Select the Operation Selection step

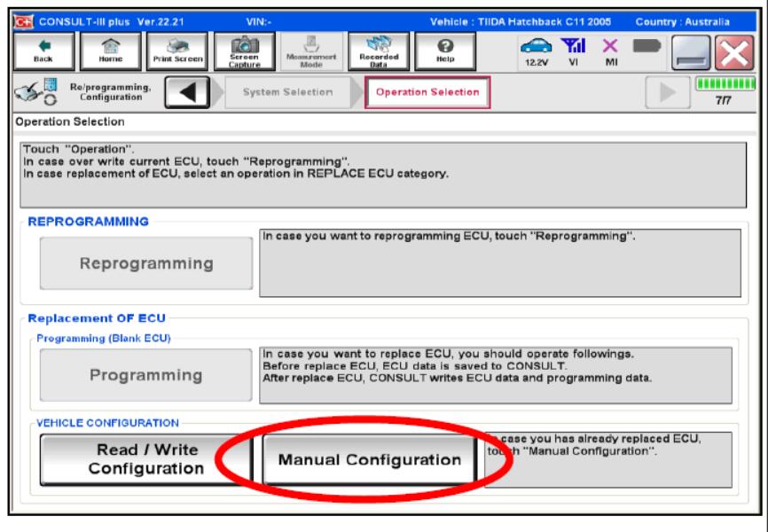427,92
